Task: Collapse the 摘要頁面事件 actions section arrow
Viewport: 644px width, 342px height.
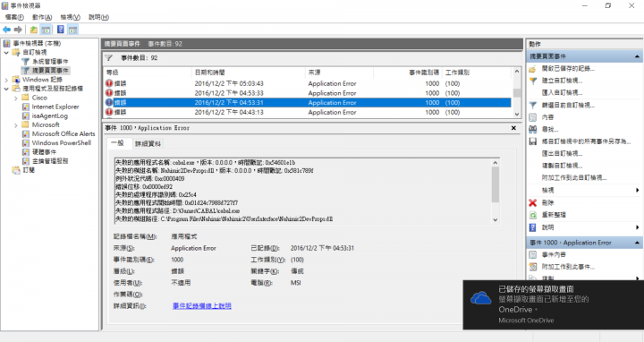Action: [x=637, y=56]
